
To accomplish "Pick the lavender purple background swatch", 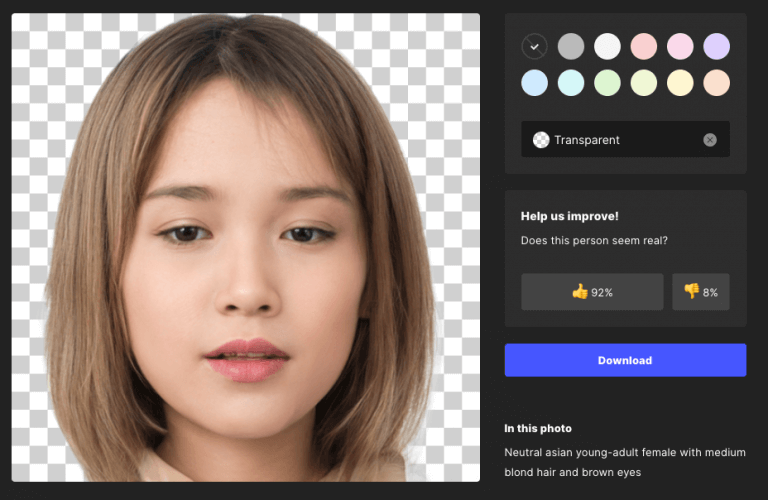I will (717, 47).
